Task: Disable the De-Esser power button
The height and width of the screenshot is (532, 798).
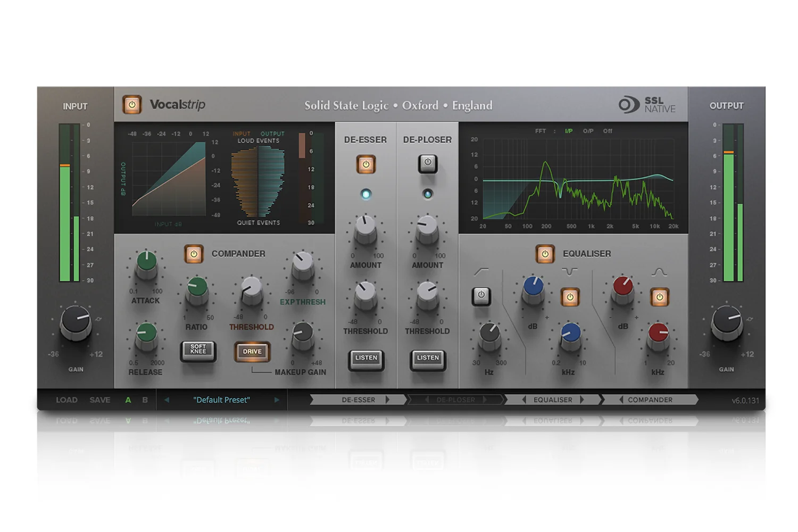Action: tap(365, 164)
